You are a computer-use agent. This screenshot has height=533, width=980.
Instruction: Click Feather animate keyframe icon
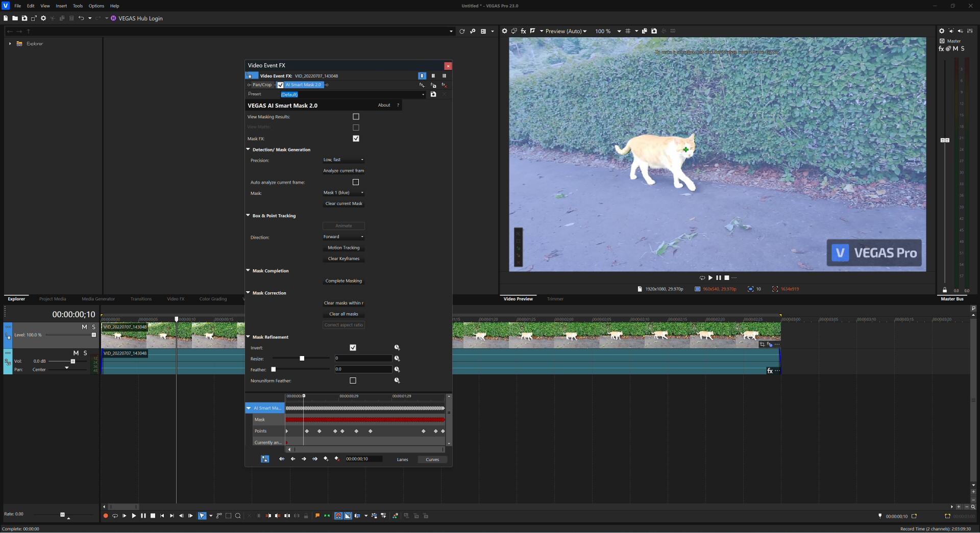coord(397,370)
